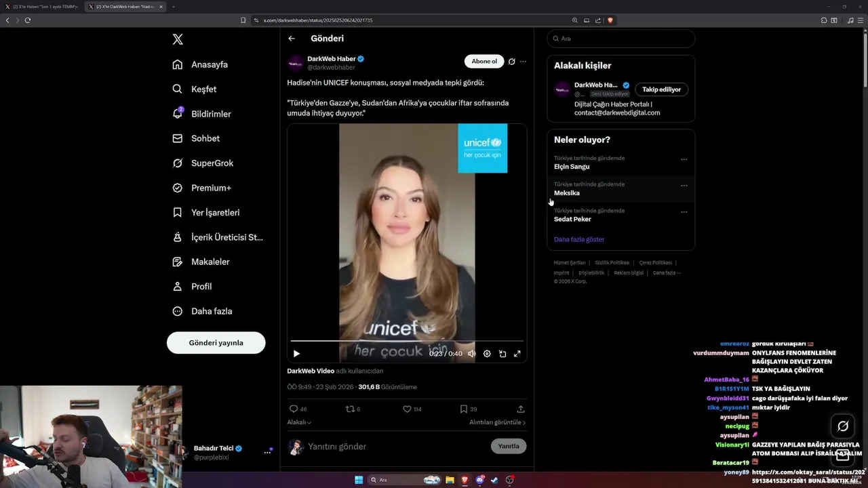Click the Profil person icon

(178, 287)
